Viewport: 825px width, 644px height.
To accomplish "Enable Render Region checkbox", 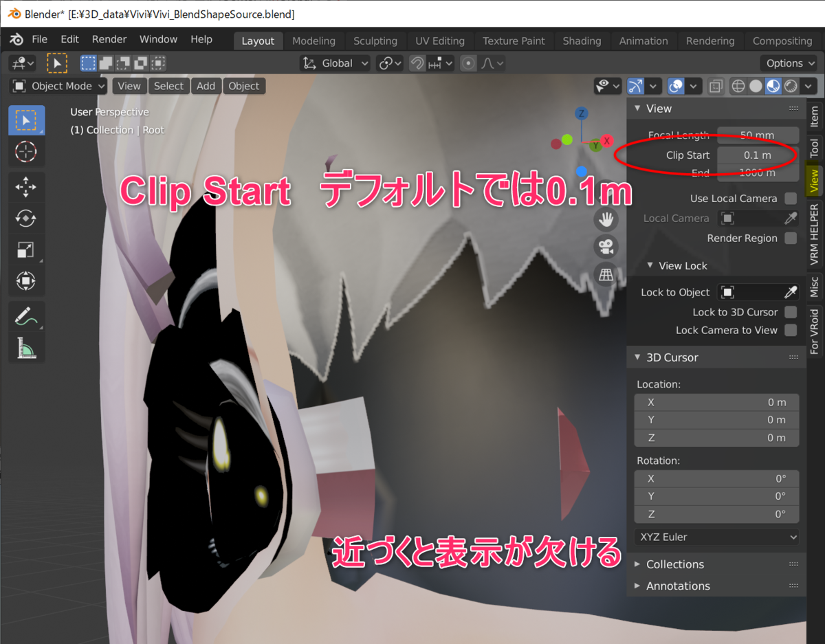I will coord(791,238).
